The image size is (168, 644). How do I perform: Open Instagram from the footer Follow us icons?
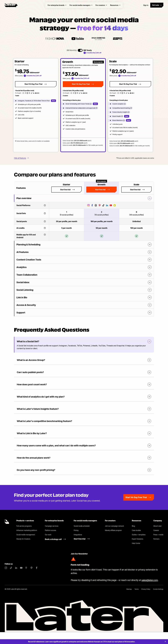coord(6,568)
